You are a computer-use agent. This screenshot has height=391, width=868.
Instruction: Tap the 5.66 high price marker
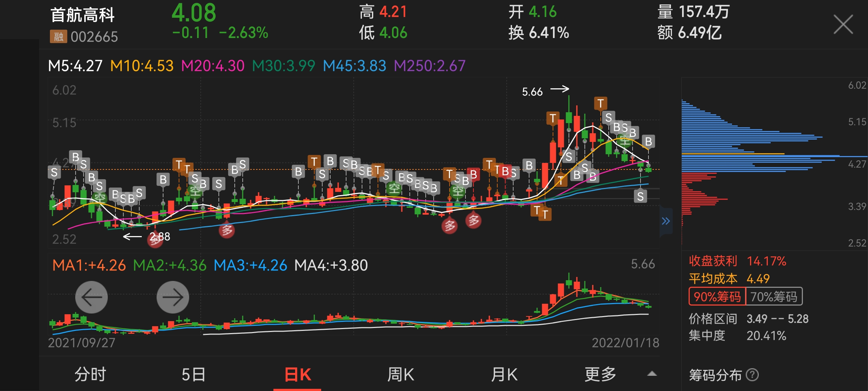532,92
